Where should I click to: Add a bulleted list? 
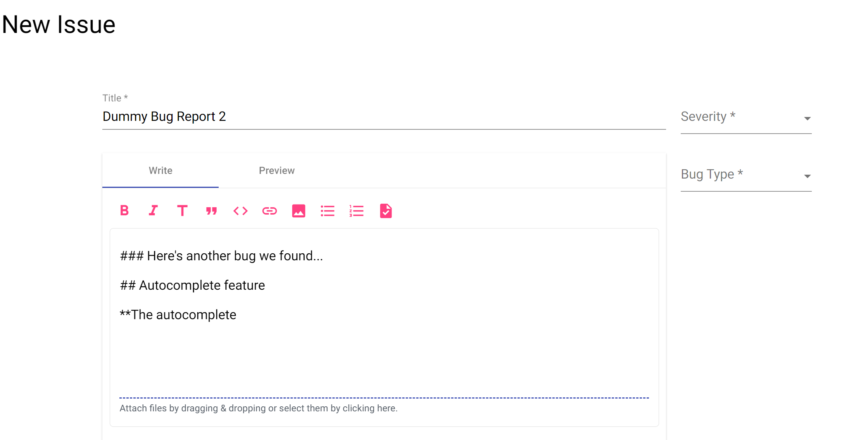328,211
